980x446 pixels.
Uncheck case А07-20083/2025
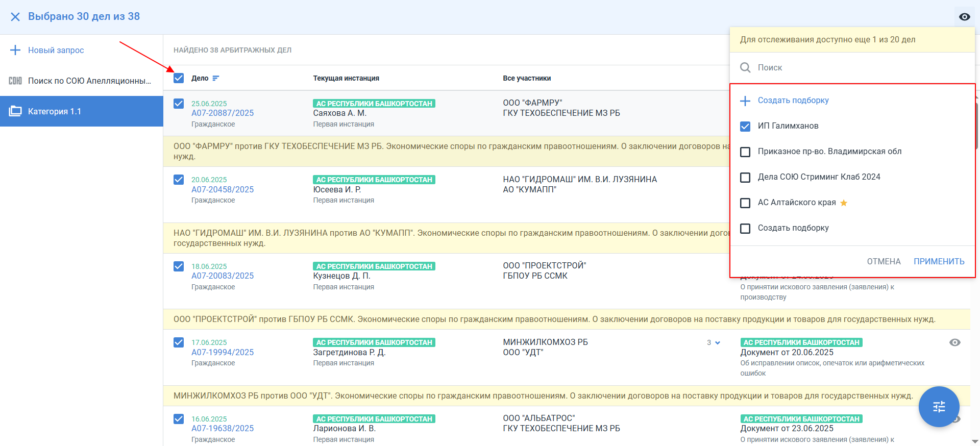(x=179, y=266)
